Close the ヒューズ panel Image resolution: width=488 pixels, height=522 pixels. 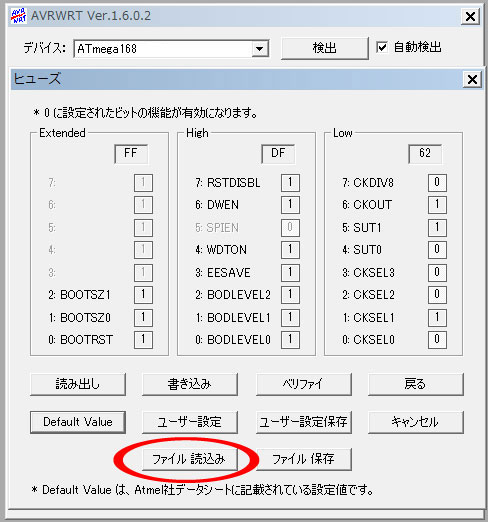[x=472, y=79]
